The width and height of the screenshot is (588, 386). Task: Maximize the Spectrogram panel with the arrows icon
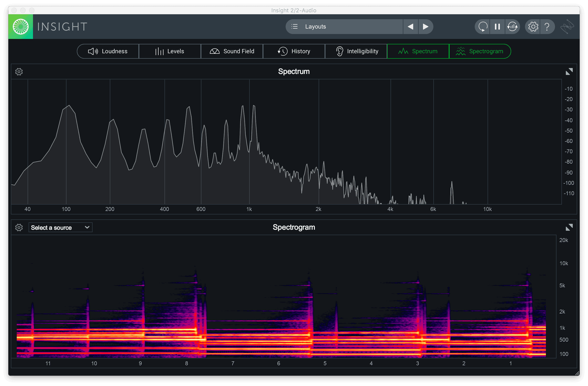pos(569,227)
